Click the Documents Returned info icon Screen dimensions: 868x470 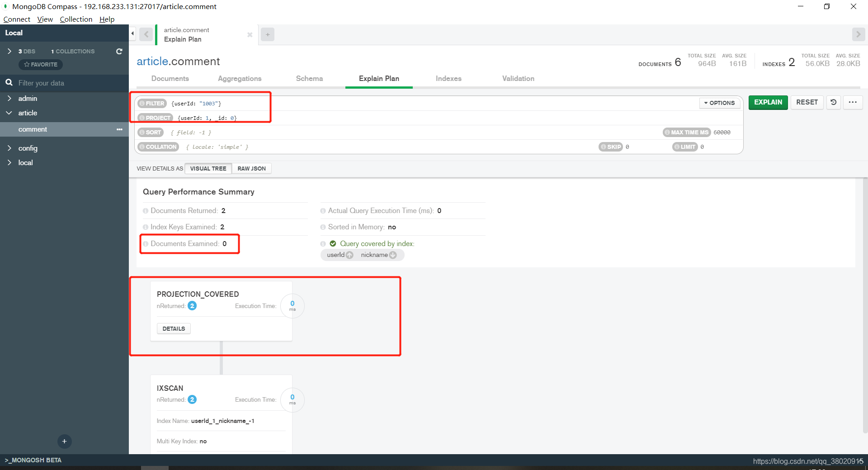(x=146, y=211)
